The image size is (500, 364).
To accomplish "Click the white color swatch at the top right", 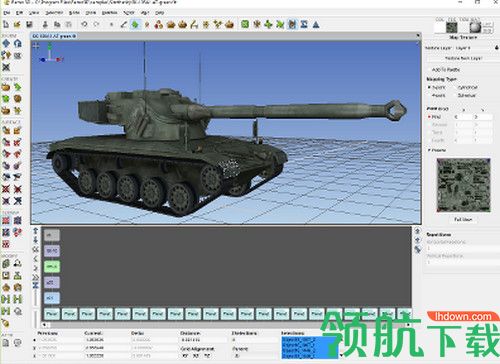I will tap(439, 28).
